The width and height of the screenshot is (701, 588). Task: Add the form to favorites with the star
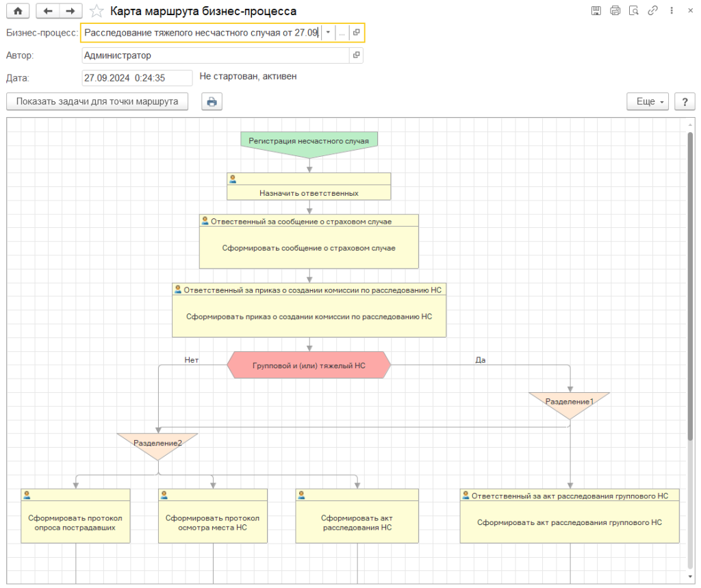98,11
